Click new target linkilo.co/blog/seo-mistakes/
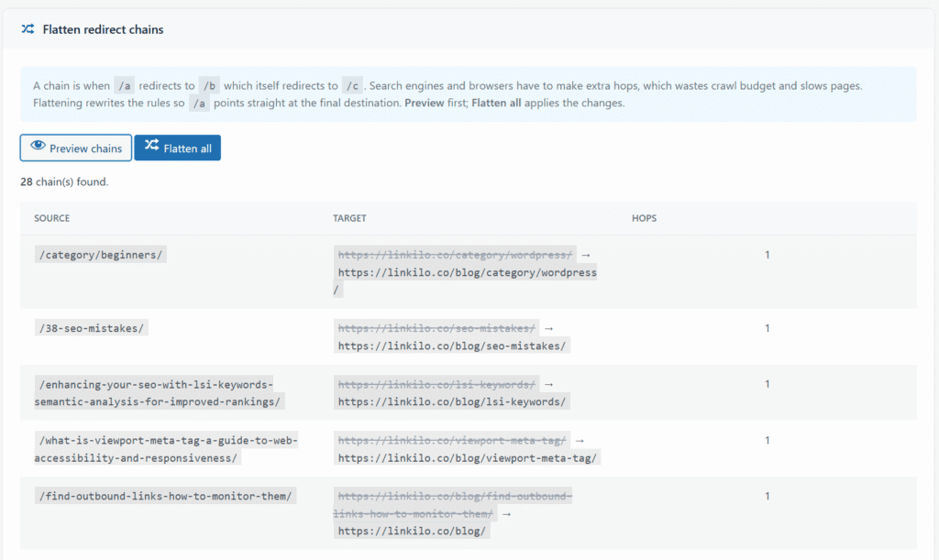 (451, 346)
